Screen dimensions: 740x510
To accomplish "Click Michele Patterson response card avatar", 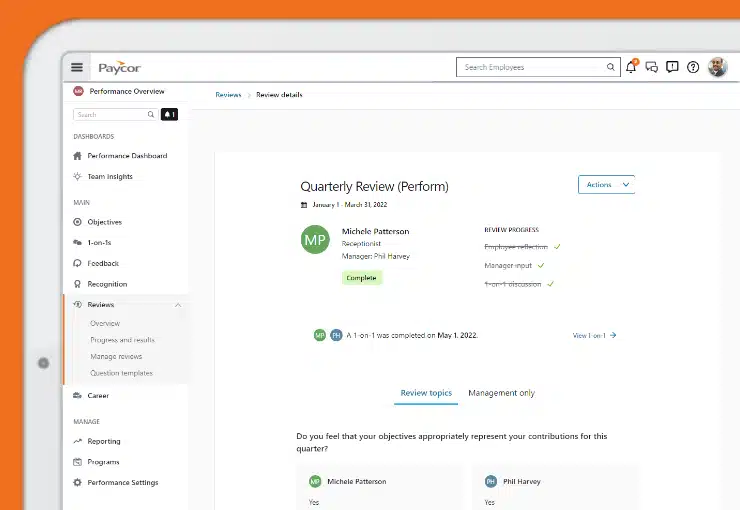I will pyautogui.click(x=315, y=481).
